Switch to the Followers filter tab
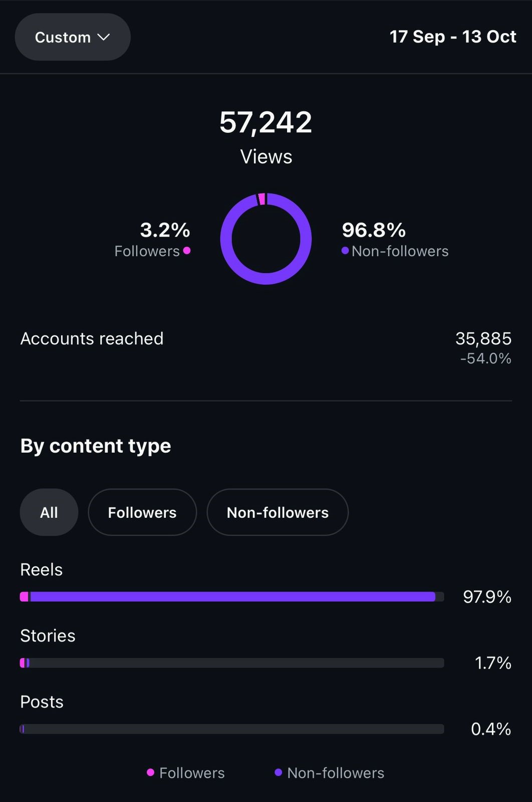The width and height of the screenshot is (532, 802). pos(142,512)
